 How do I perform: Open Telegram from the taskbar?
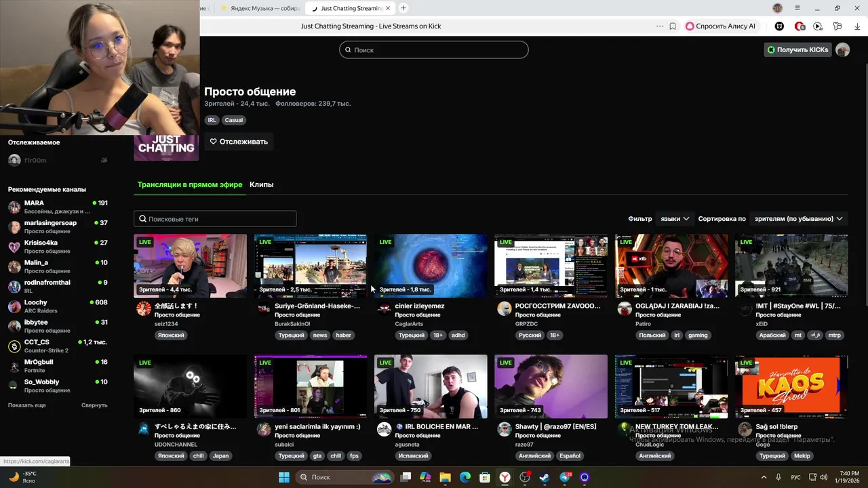[565, 477]
